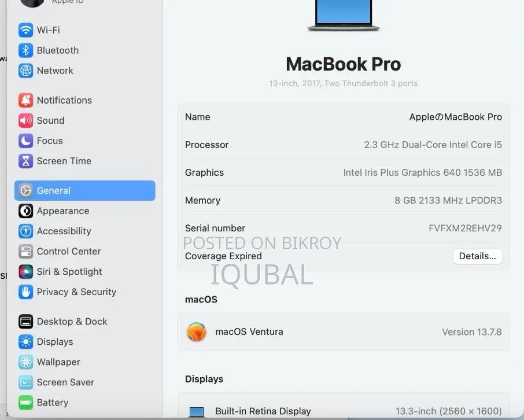This screenshot has width=524, height=420.
Task: Open coverage Details… button
Action: point(477,256)
